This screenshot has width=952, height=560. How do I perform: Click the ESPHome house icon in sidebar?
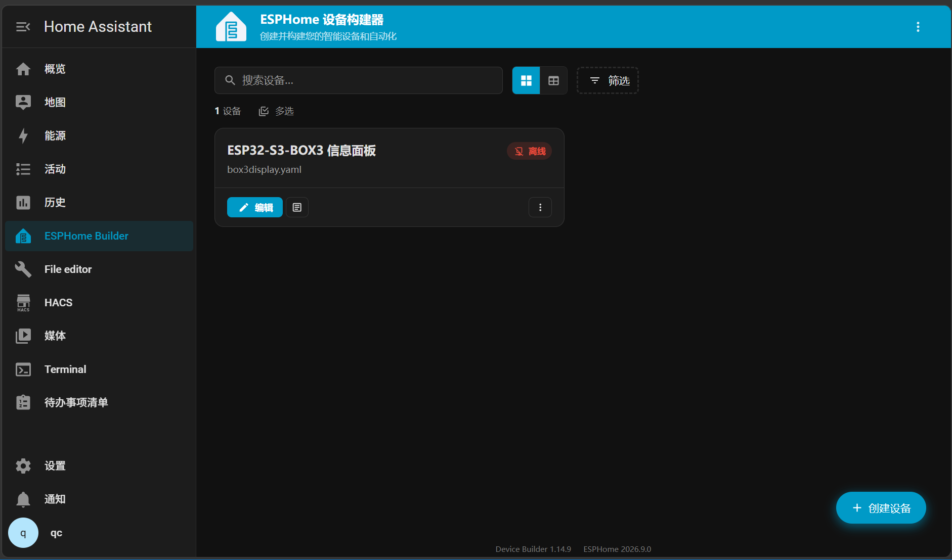[x=23, y=236]
